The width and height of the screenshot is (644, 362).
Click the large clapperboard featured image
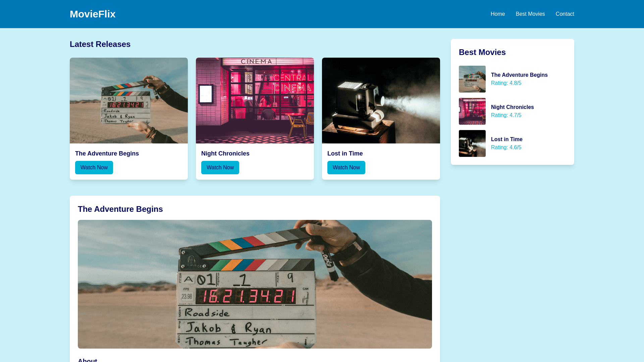255,284
